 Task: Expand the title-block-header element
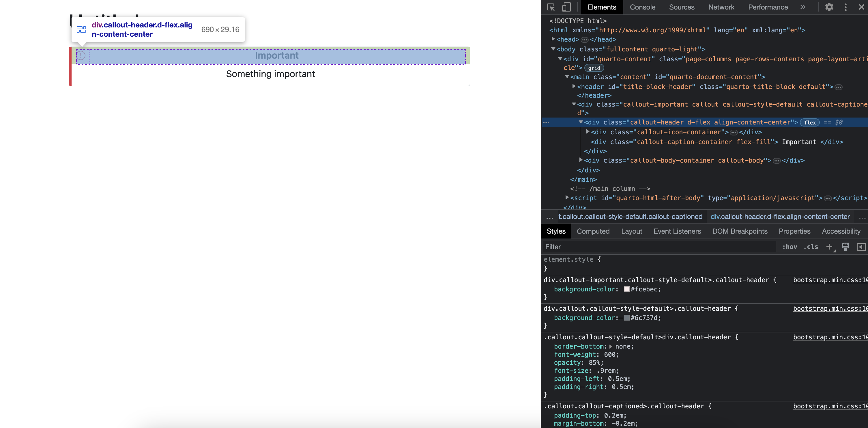[x=574, y=86]
